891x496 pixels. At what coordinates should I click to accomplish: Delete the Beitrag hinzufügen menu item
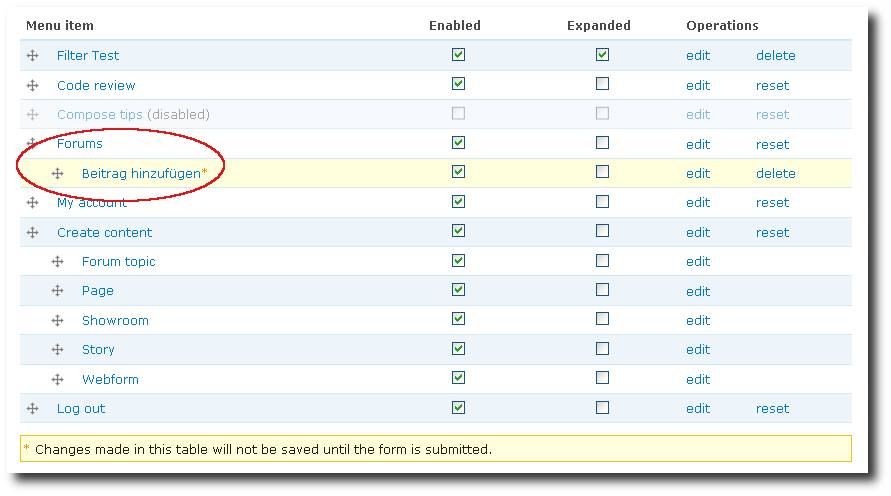(775, 174)
